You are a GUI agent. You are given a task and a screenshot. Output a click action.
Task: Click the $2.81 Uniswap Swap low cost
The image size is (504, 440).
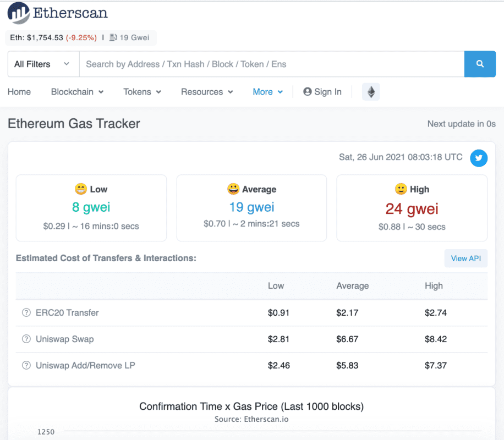pyautogui.click(x=278, y=339)
